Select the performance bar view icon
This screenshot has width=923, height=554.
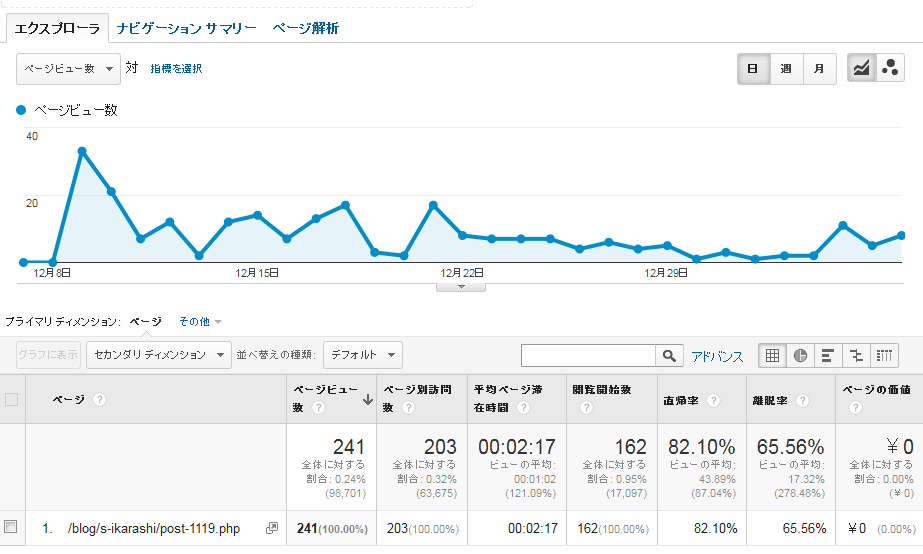[x=828, y=355]
